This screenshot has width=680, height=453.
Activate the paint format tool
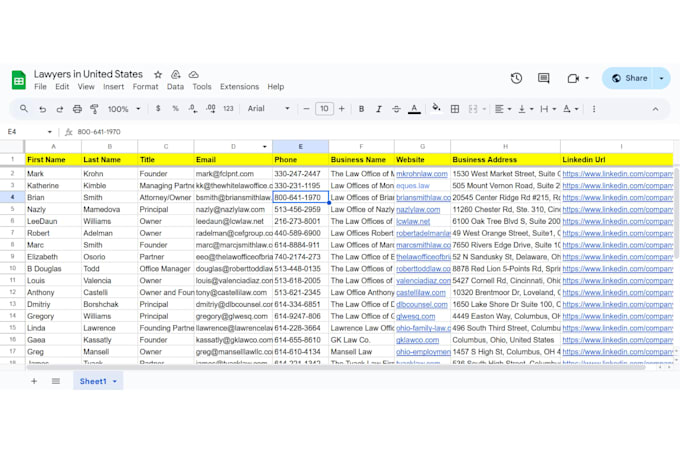tap(94, 109)
